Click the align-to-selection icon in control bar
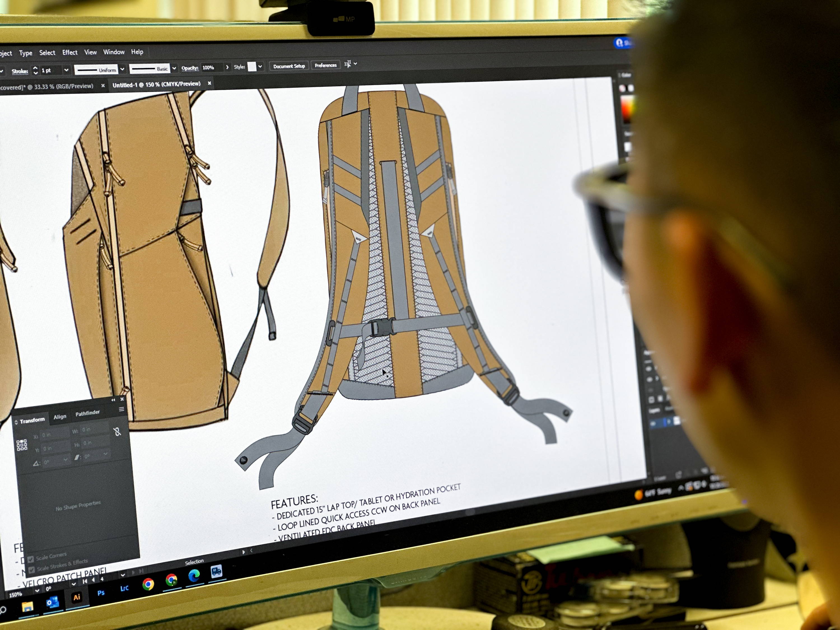The image size is (840, 630). coord(347,64)
